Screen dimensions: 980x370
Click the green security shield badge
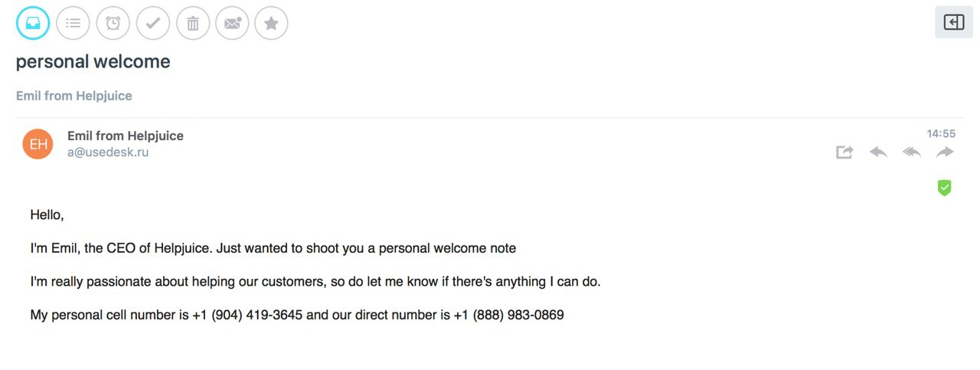click(x=945, y=188)
